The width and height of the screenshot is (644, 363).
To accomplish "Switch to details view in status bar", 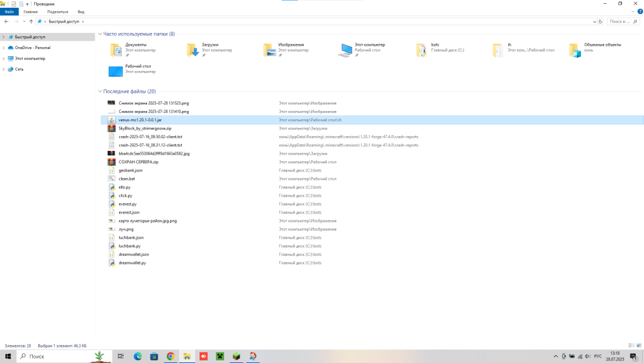I will (631, 346).
